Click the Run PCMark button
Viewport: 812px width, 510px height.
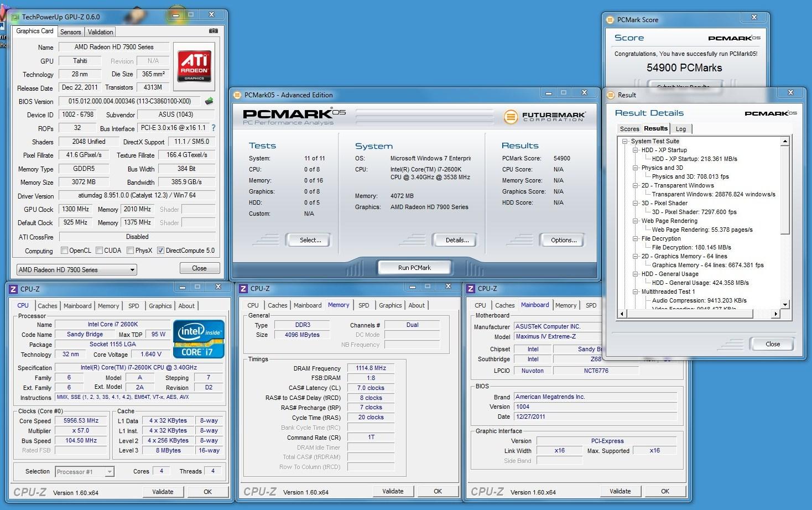click(x=414, y=268)
